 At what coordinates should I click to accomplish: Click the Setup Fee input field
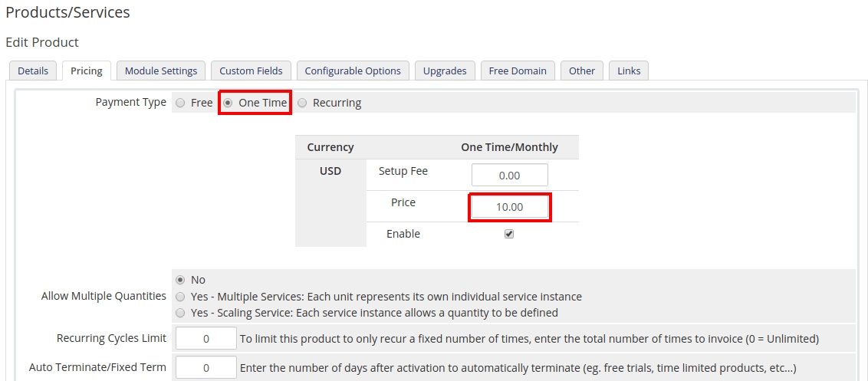(x=510, y=176)
